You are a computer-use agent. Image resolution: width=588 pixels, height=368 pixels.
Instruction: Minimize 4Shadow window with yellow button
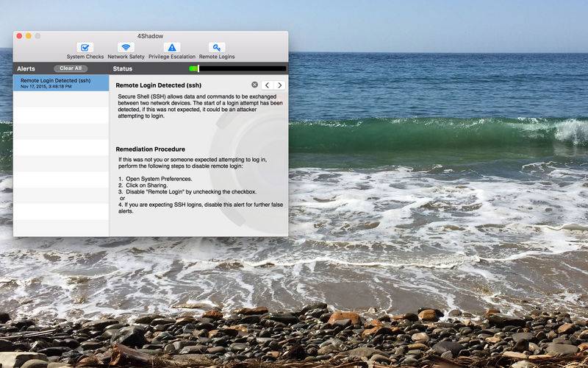point(29,36)
